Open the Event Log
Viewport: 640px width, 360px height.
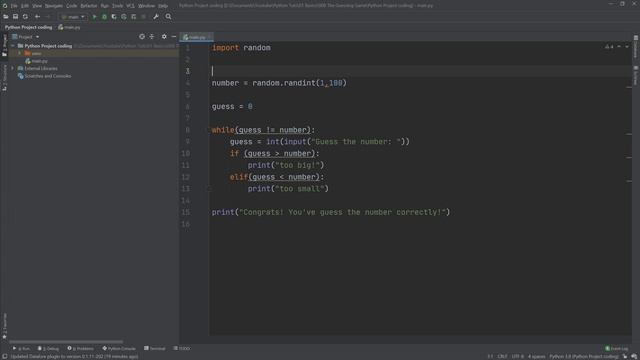tap(617, 348)
